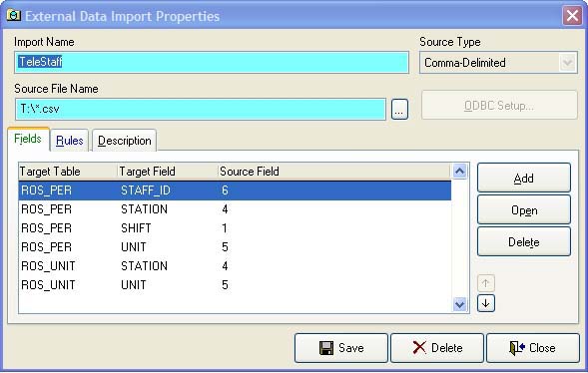Click the move-down arrow icon

point(485,303)
